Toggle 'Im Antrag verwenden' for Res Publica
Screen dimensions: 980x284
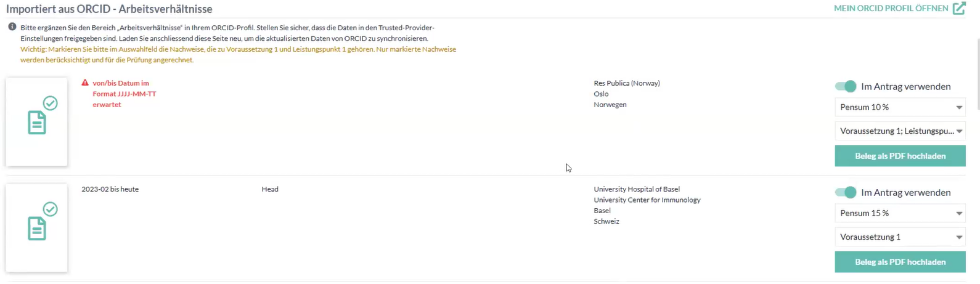click(846, 86)
